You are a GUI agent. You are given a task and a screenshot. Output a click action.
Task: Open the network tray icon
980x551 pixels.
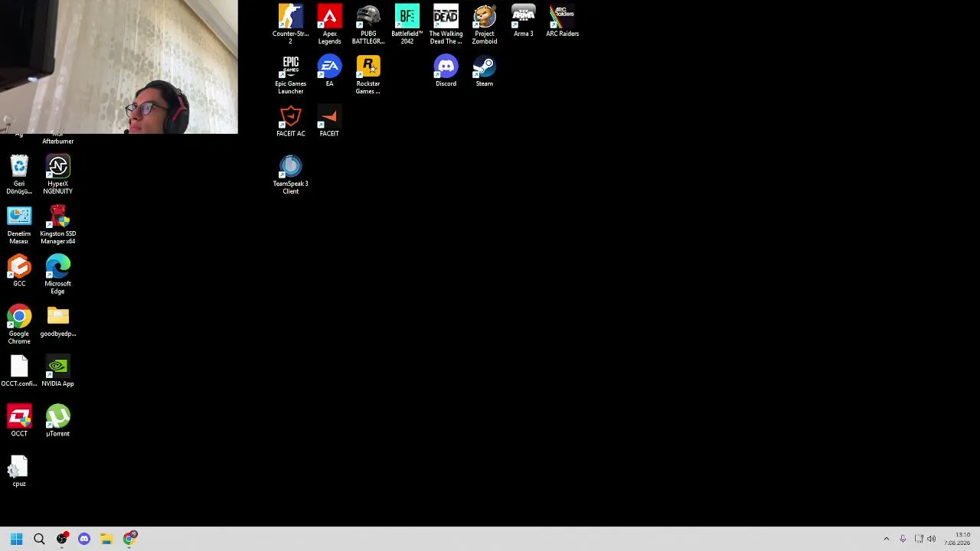coord(918,539)
